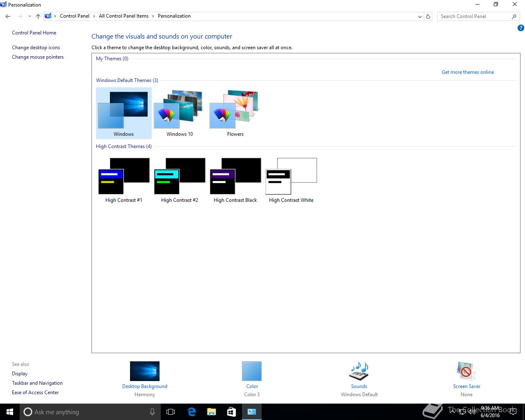Open Desktop Background settings icon
The width and height of the screenshot is (525, 420).
click(x=145, y=371)
